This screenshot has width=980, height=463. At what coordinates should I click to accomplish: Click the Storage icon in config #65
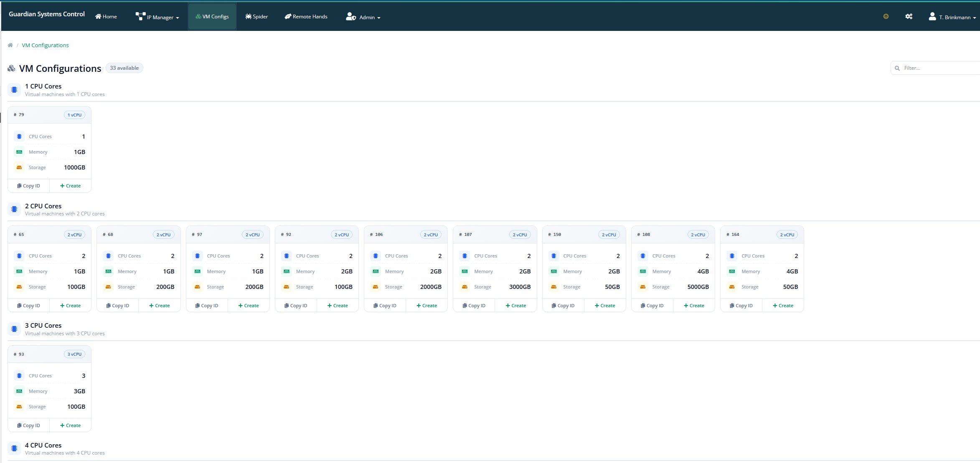(x=19, y=287)
